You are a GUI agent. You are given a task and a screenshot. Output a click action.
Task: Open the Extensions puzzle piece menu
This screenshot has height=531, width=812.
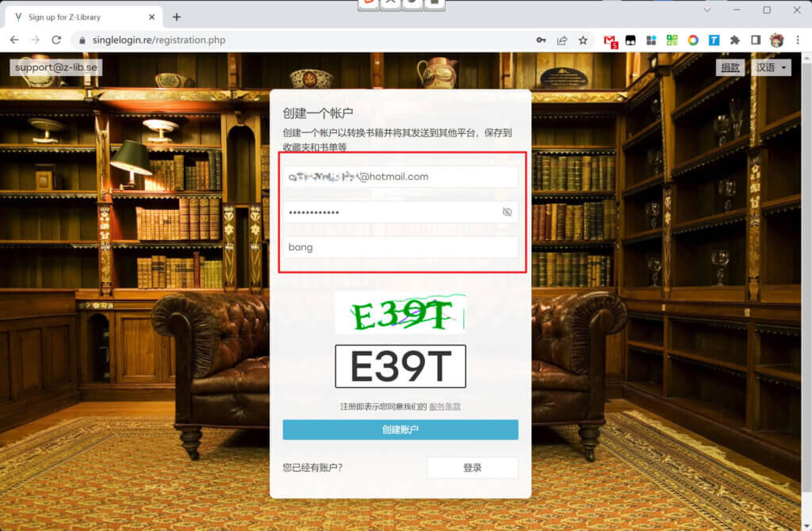point(735,40)
